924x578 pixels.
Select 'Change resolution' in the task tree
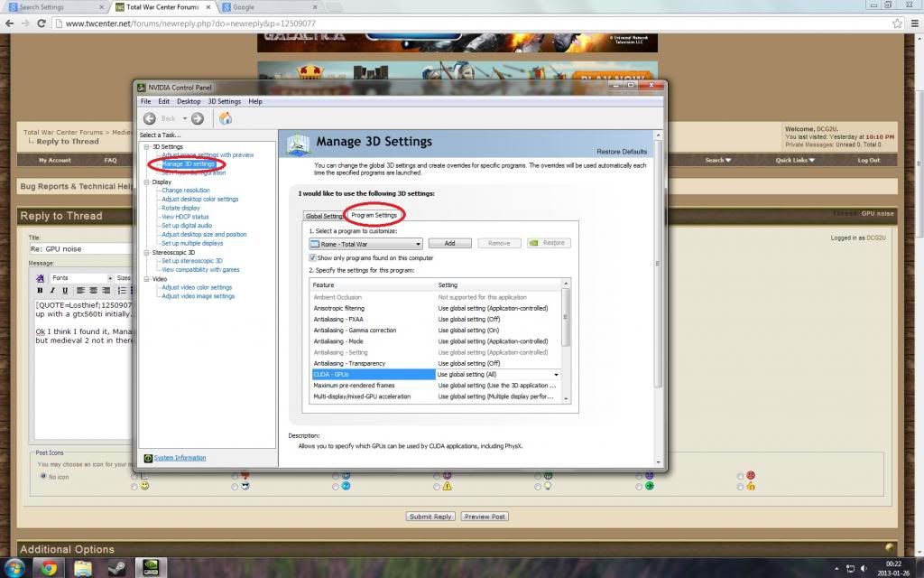coord(186,191)
